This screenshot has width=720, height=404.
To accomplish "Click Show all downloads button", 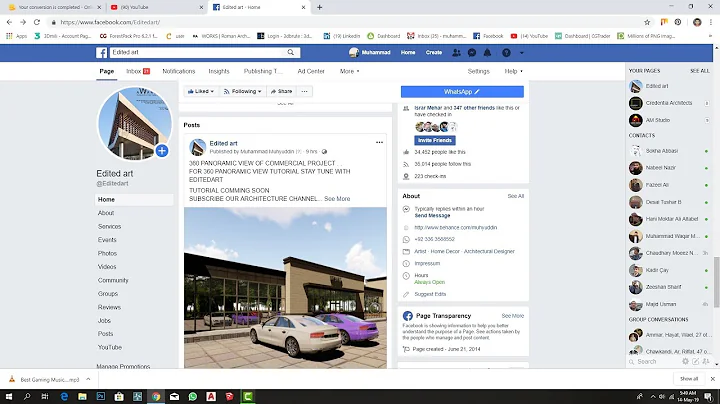I will click(x=689, y=379).
